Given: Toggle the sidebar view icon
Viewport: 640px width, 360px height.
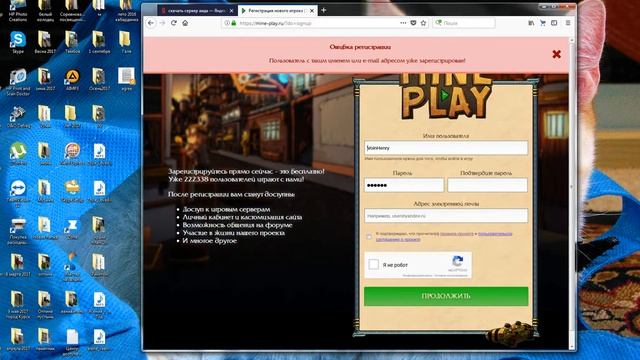Looking at the screenshot, I should [x=554, y=23].
